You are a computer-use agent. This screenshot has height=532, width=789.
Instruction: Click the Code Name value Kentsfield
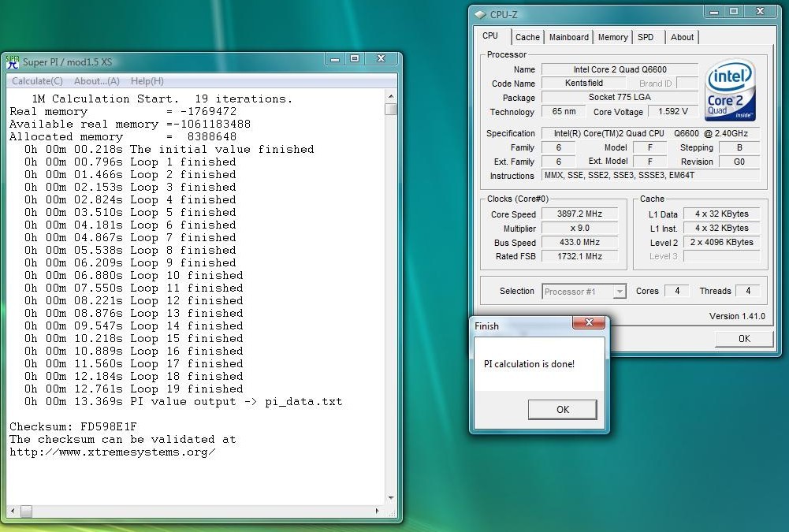(x=584, y=83)
